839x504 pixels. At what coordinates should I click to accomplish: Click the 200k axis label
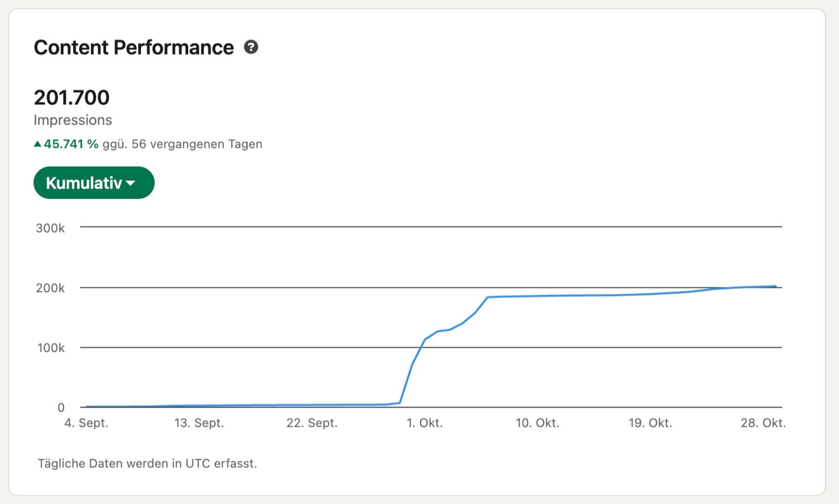(x=50, y=288)
